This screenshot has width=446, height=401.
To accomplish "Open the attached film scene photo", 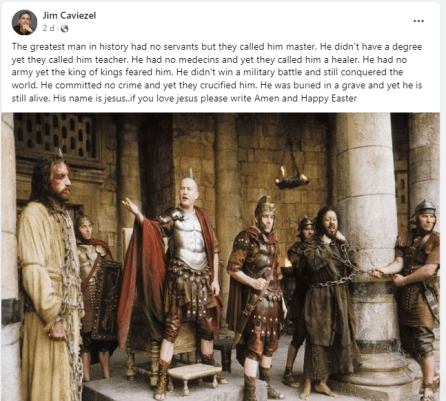I will point(221,257).
